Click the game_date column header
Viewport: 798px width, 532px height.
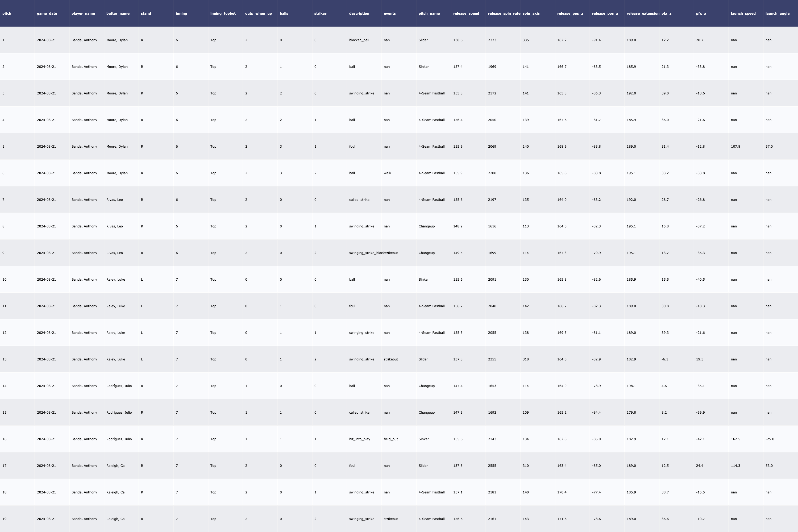pyautogui.click(x=47, y=14)
